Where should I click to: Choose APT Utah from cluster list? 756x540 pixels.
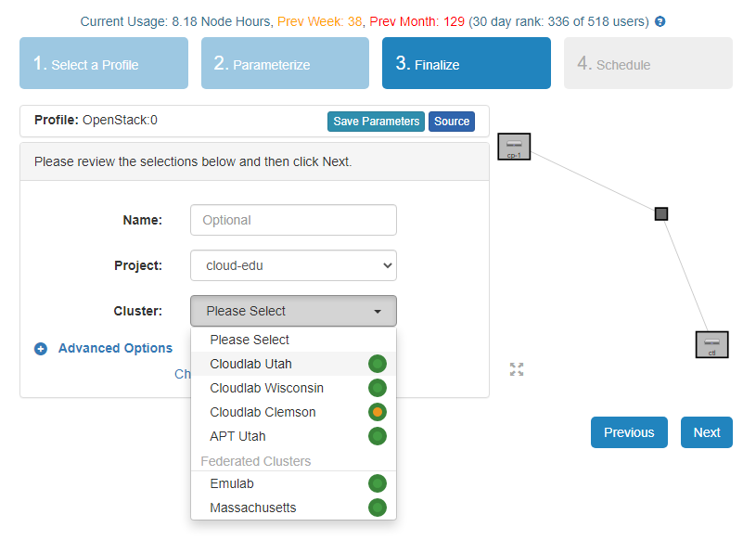pos(237,436)
